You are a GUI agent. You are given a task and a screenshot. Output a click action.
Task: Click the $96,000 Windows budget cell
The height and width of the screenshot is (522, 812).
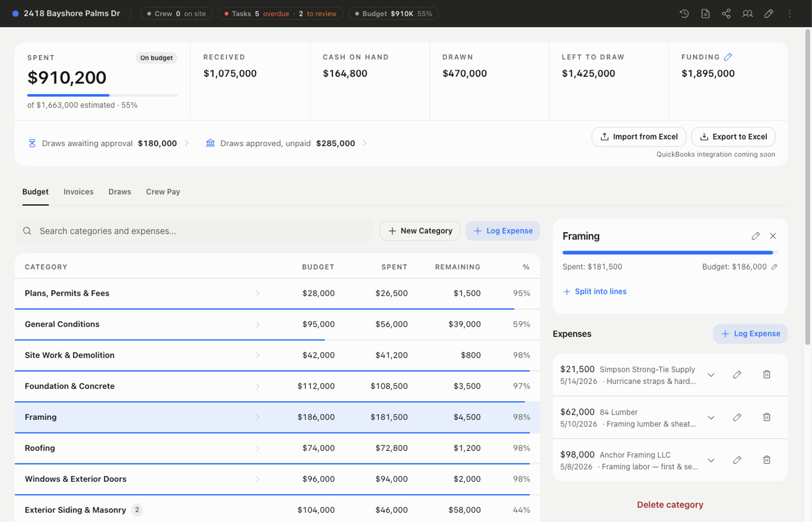[318, 479]
